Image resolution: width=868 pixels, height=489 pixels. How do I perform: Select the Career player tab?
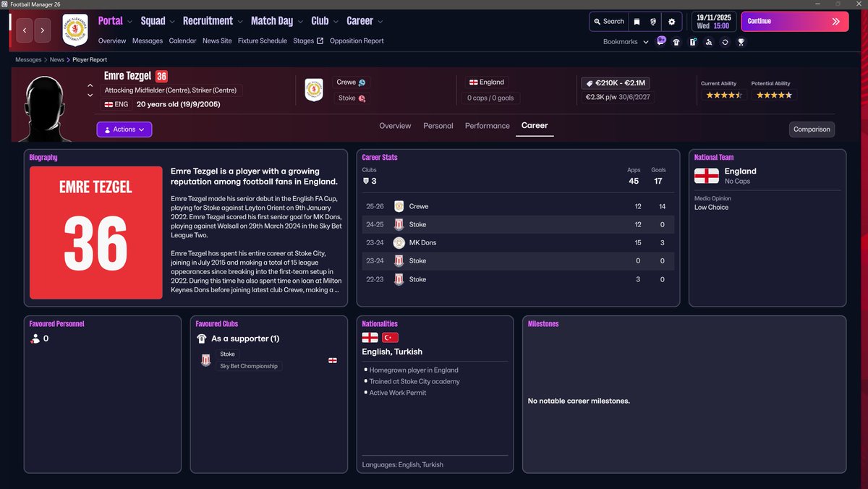(535, 126)
